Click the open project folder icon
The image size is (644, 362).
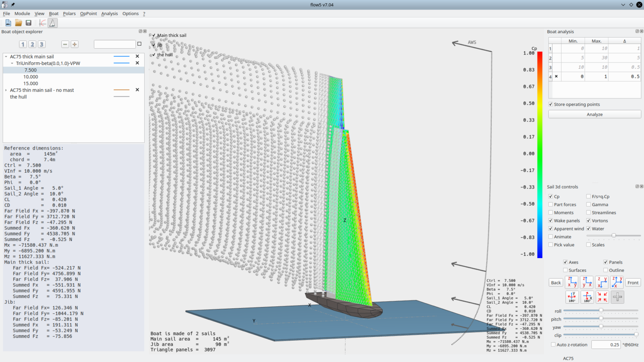tap(18, 23)
